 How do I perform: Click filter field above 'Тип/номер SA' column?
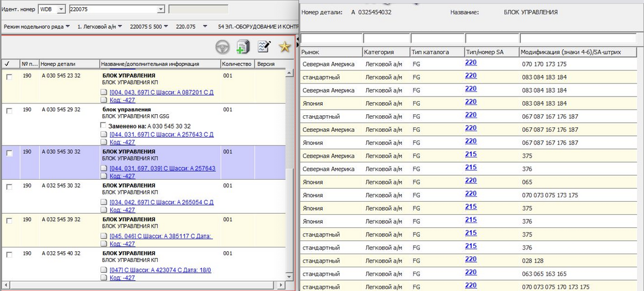[x=492, y=38]
